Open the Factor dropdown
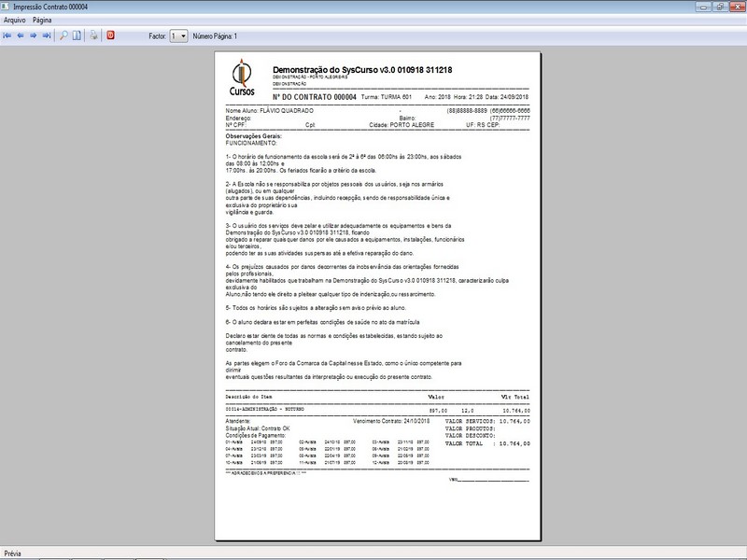Image resolution: width=747 pixels, height=560 pixels. pyautogui.click(x=179, y=36)
